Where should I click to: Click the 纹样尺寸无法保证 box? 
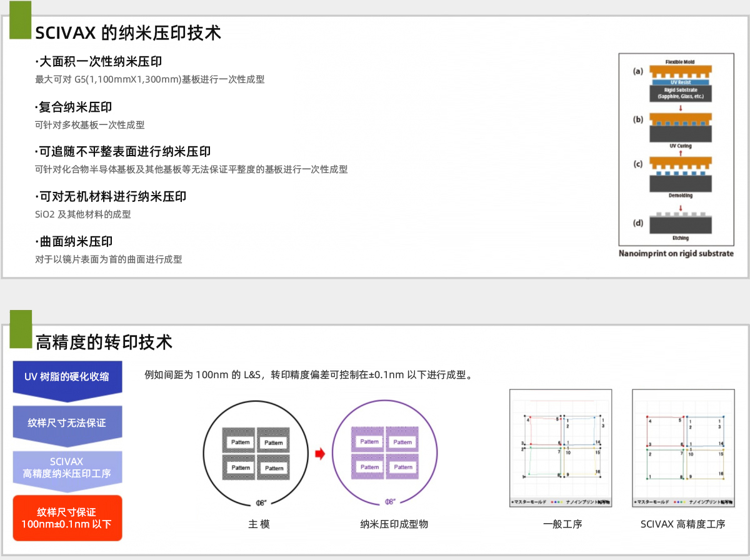(67, 425)
